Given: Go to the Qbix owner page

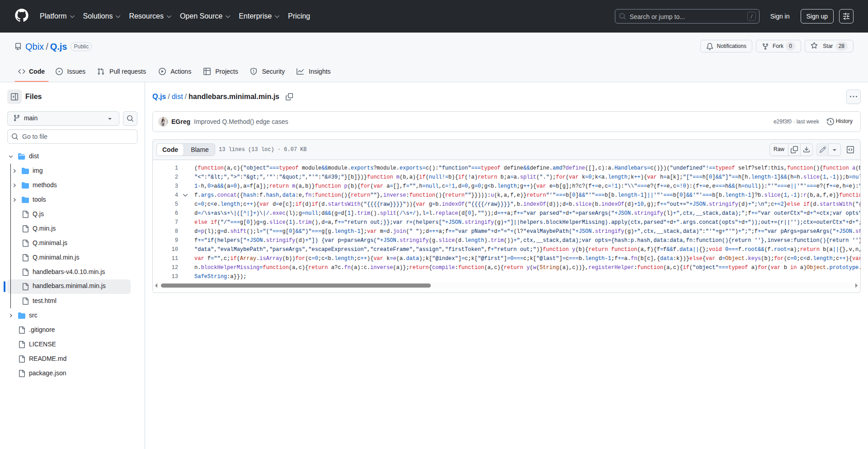Looking at the screenshot, I should coord(35,47).
